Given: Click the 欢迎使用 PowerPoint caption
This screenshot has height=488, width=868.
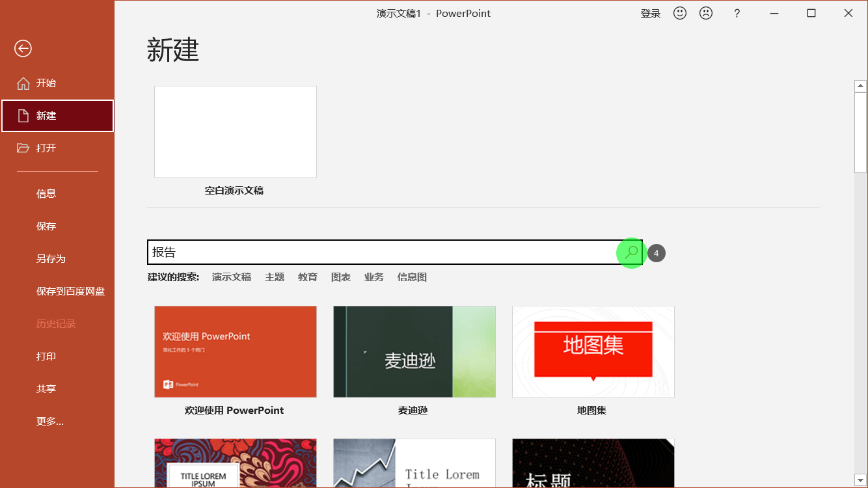Looking at the screenshot, I should [234, 411].
